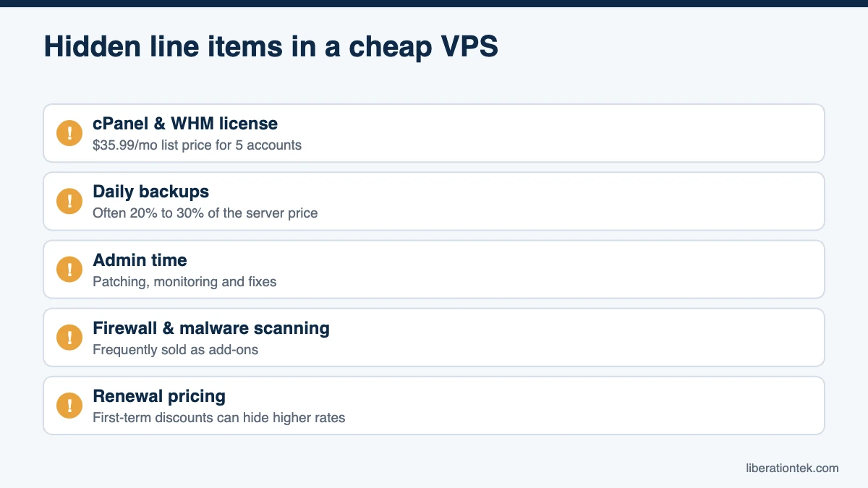Select the 'cPanel & WHM license' heading

[185, 124]
